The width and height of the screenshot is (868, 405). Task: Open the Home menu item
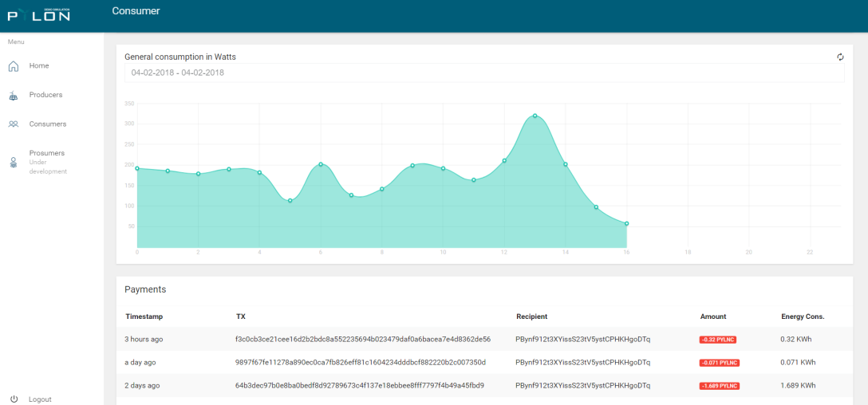(x=39, y=66)
